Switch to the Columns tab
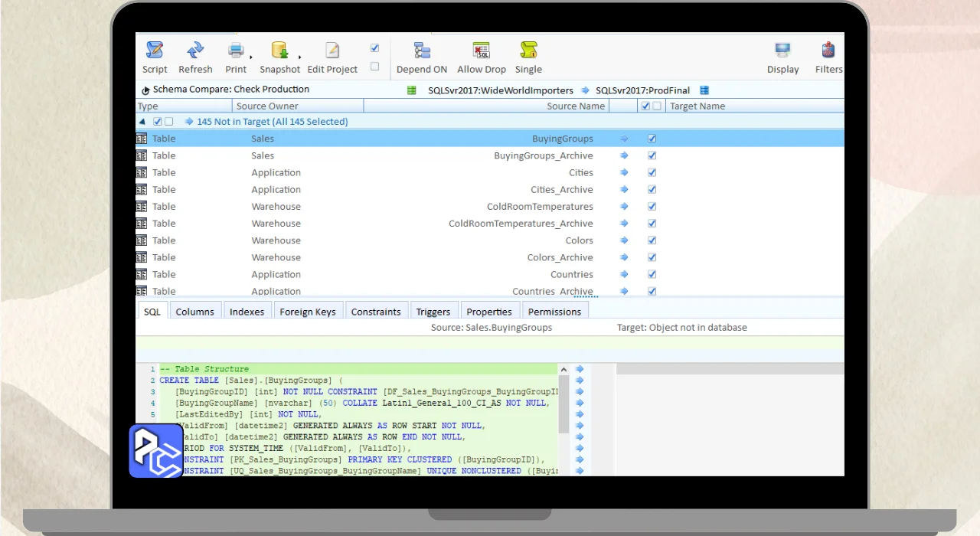The height and width of the screenshot is (536, 980). pos(194,312)
